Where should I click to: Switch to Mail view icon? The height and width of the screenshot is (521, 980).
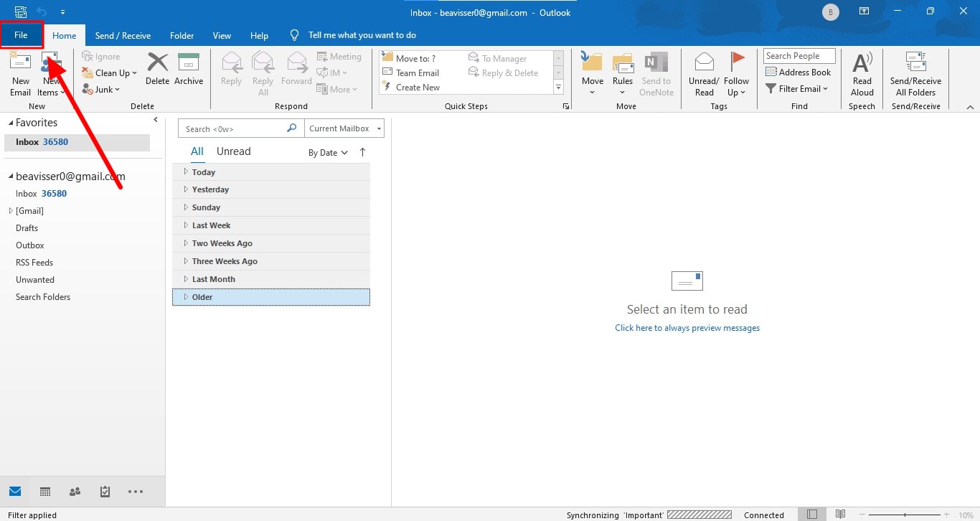(x=15, y=492)
